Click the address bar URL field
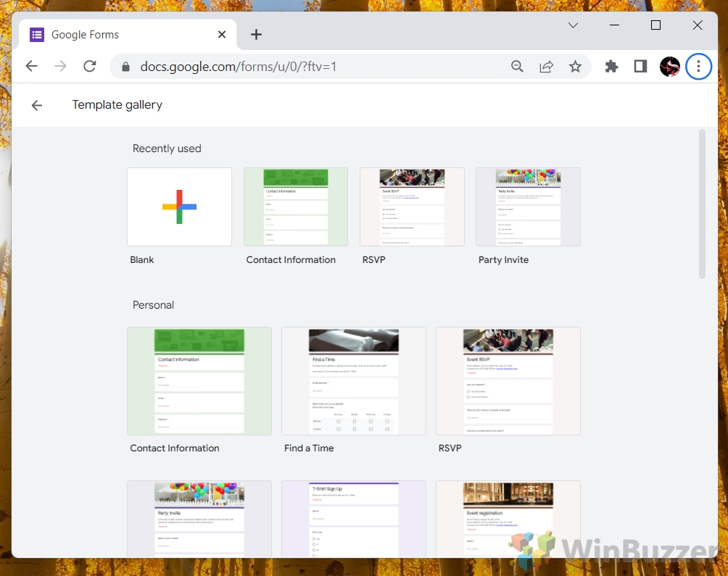The image size is (728, 576). tap(290, 66)
